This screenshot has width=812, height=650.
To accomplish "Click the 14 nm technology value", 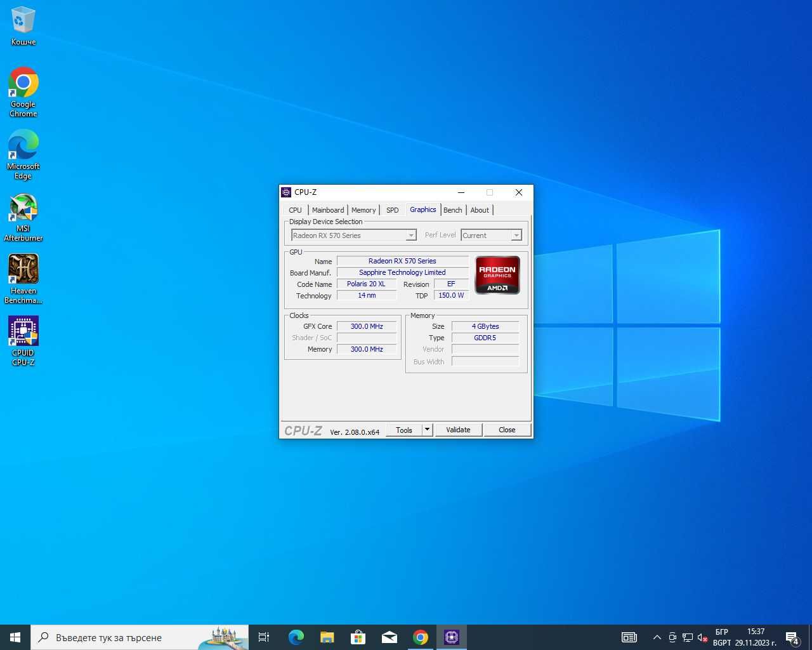I will pos(366,295).
